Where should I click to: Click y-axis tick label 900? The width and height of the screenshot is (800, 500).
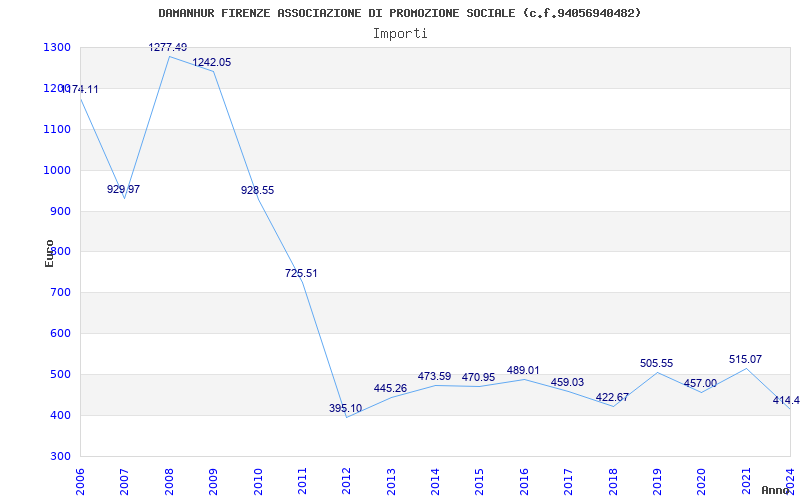tap(60, 211)
